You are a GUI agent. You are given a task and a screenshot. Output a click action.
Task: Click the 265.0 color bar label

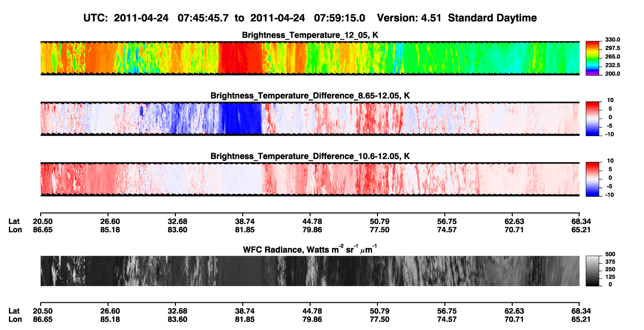coord(612,57)
